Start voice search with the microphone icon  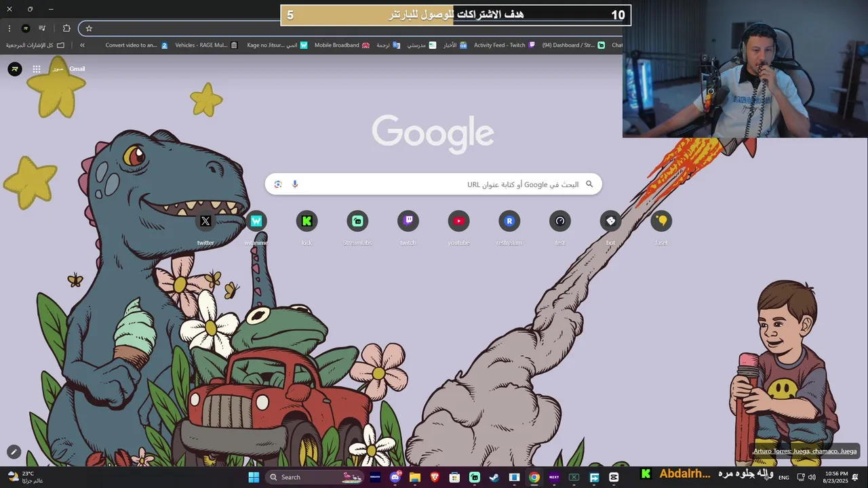click(295, 184)
